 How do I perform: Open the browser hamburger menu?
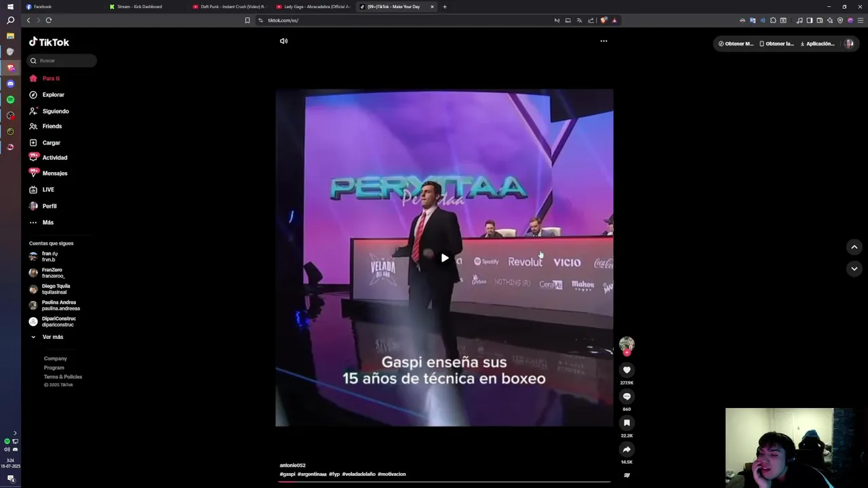click(x=861, y=20)
